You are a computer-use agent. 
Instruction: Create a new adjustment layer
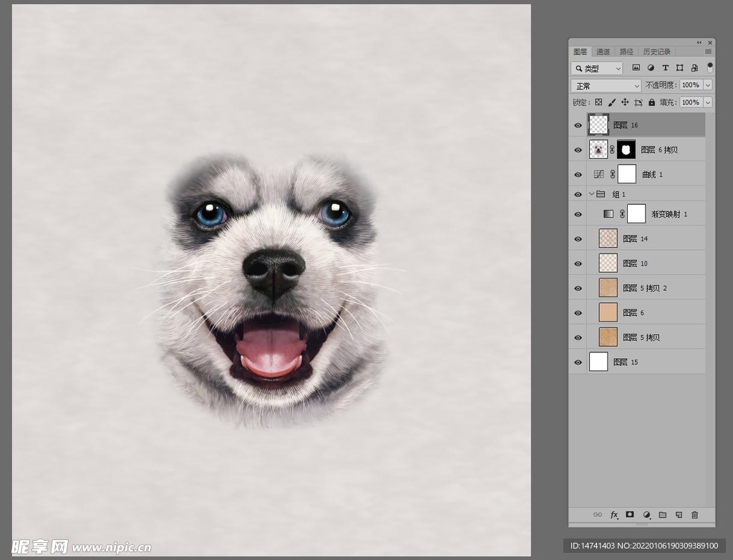tap(646, 515)
